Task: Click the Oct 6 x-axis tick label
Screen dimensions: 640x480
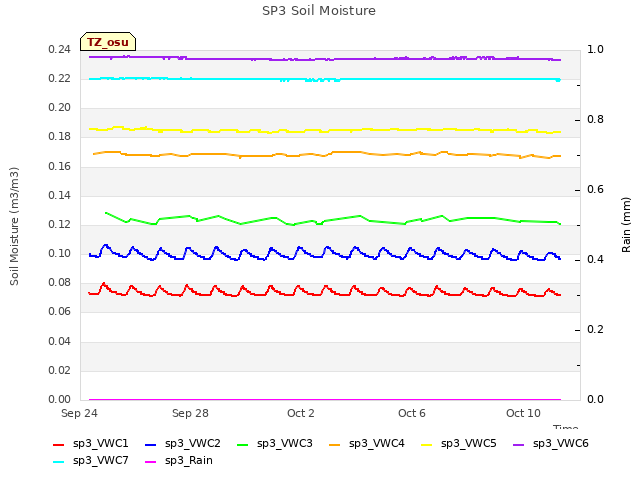Action: point(412,413)
